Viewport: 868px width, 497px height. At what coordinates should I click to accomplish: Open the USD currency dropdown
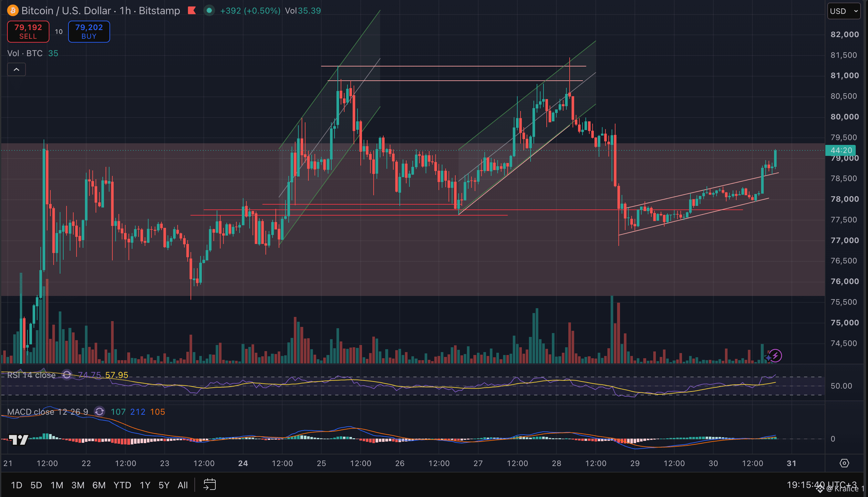click(x=843, y=11)
